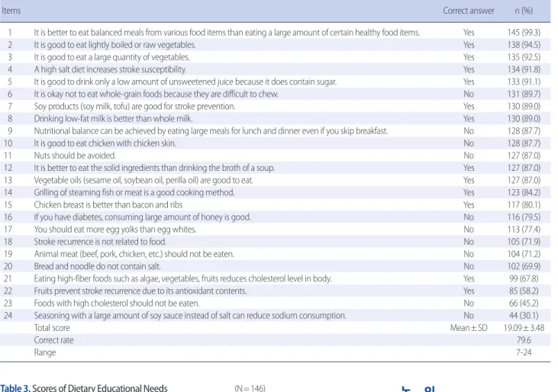Select the broth of a soup statement
This screenshot has width=558, height=392.
(x=154, y=168)
